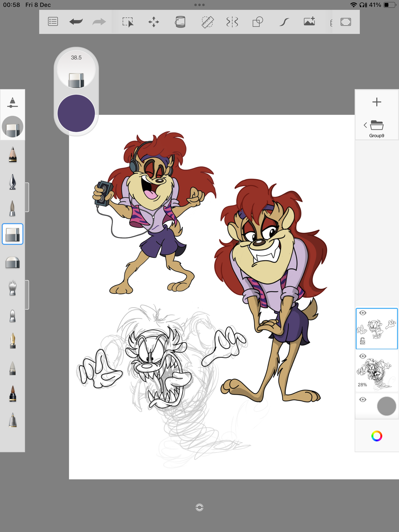Open the purple current color swatch
The width and height of the screenshot is (399, 532).
click(76, 113)
